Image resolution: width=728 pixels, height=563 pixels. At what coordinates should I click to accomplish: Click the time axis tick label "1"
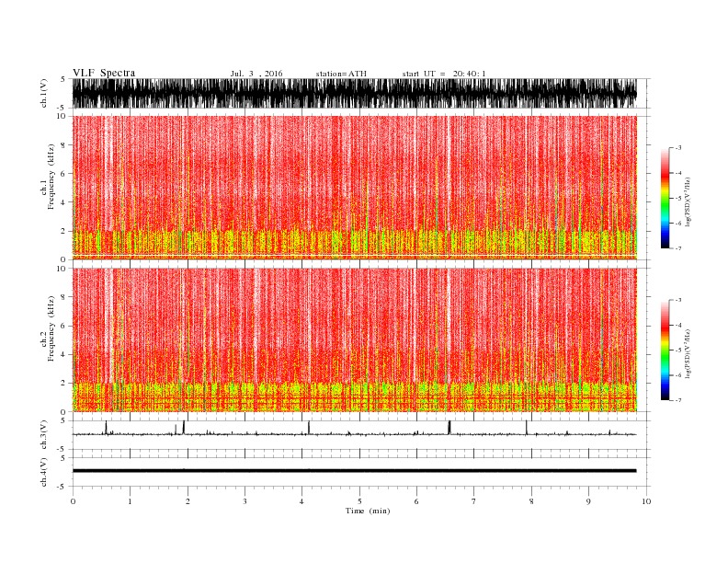click(x=130, y=501)
